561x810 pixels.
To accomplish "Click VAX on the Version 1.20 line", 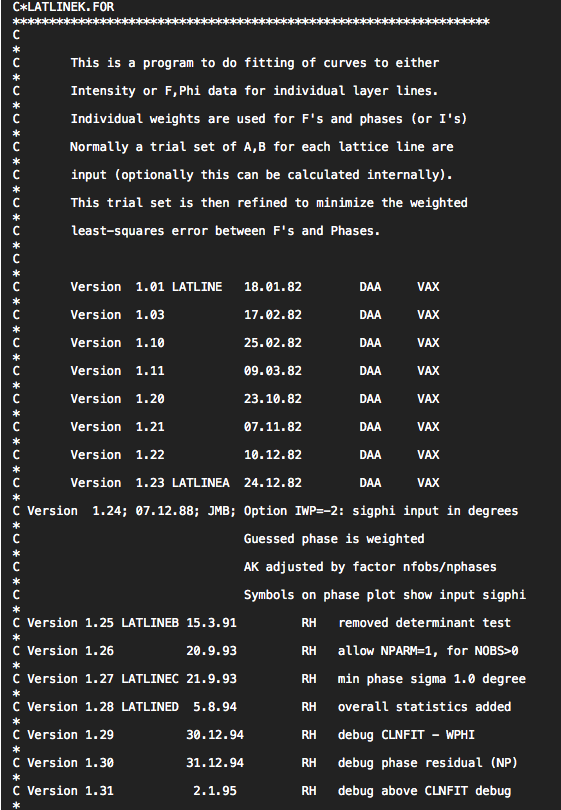I will (x=428, y=398).
